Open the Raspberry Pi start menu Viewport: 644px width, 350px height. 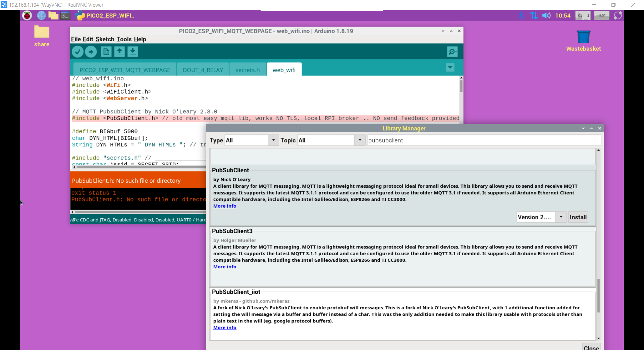pyautogui.click(x=27, y=15)
